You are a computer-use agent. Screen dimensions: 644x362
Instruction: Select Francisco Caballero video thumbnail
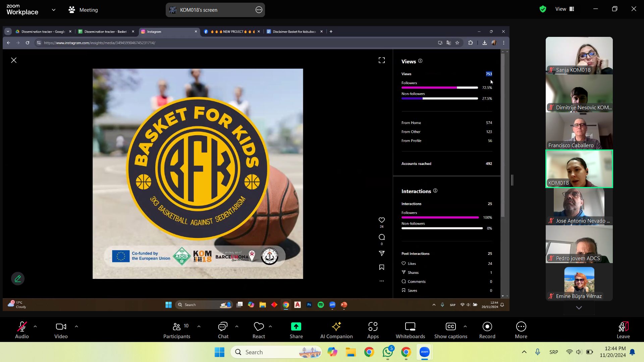(579, 131)
